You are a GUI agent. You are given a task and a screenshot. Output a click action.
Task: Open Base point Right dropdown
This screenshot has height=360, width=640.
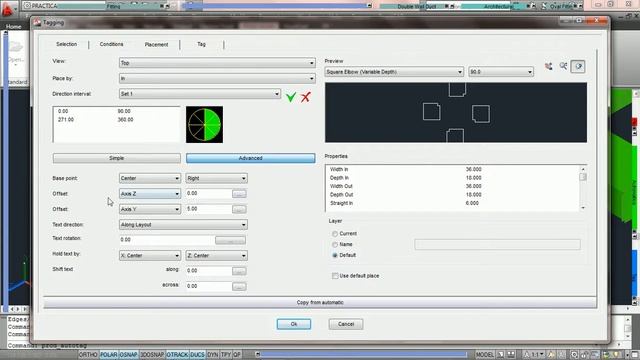pyautogui.click(x=216, y=178)
